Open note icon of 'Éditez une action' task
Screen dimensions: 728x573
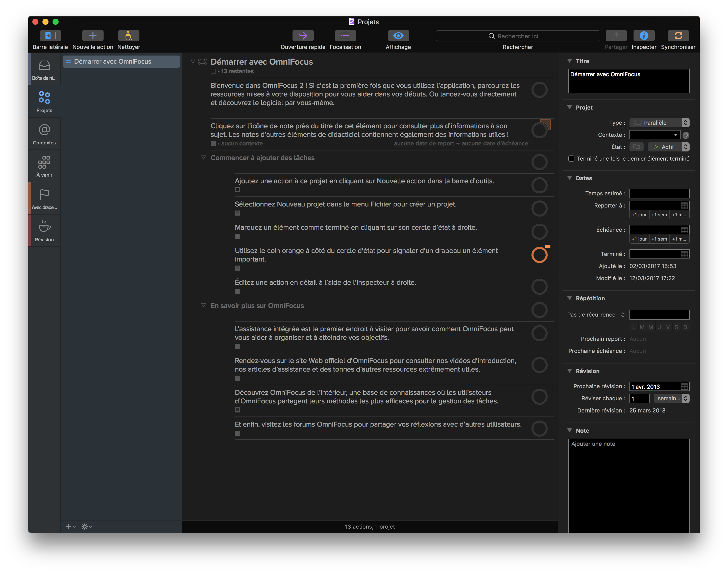pyautogui.click(x=237, y=291)
